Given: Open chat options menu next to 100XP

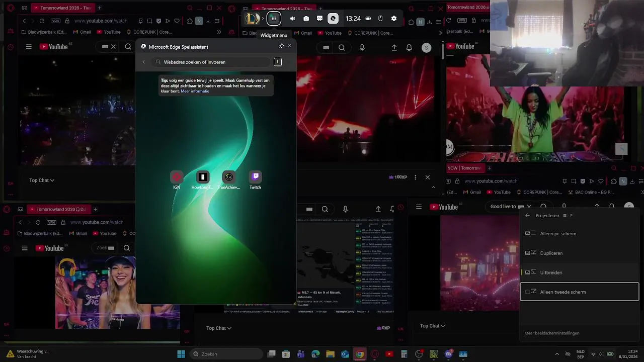Looking at the screenshot, I should (x=415, y=177).
